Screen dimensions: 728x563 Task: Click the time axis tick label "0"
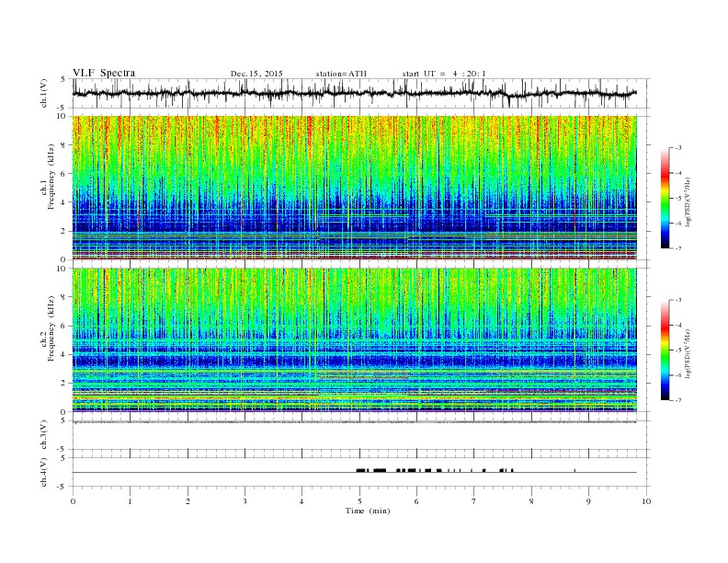click(73, 501)
